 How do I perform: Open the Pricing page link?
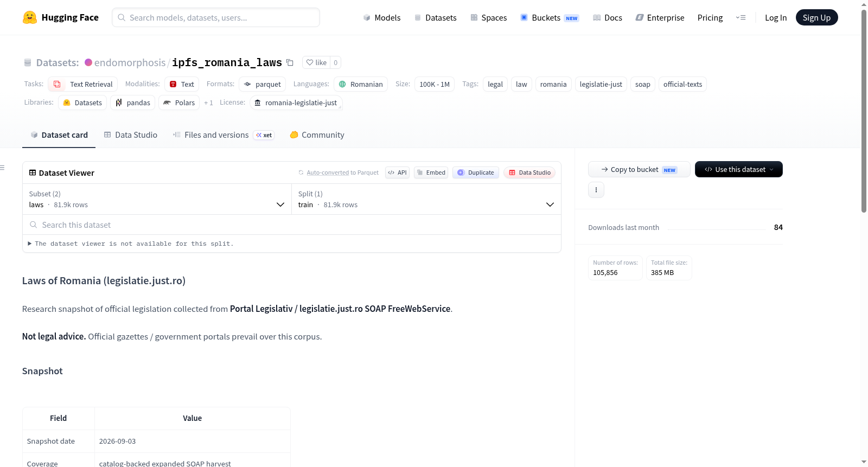coord(710,17)
